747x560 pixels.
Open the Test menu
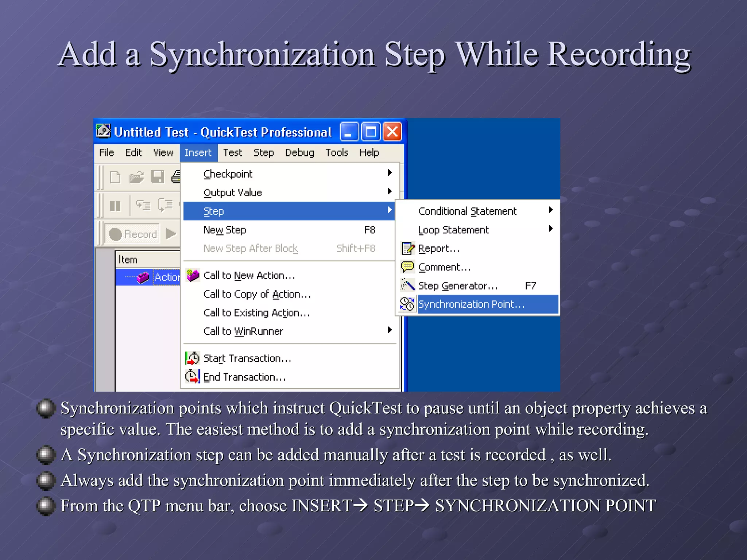pos(232,152)
